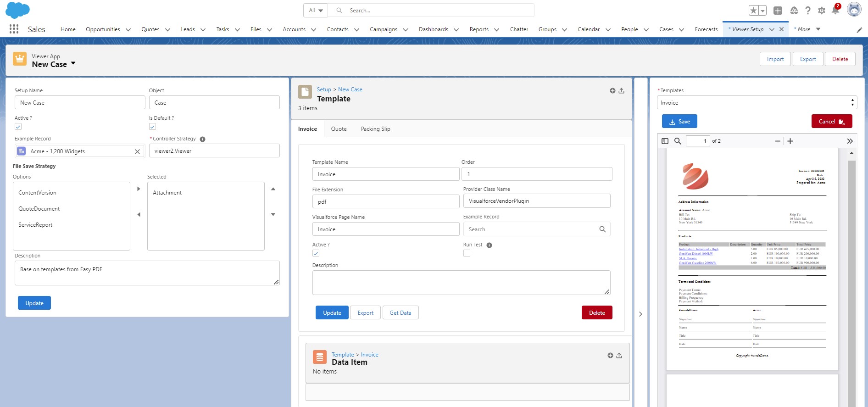Move ContentVersion to Selected with right arrow
The image size is (868, 407).
coord(139,189)
